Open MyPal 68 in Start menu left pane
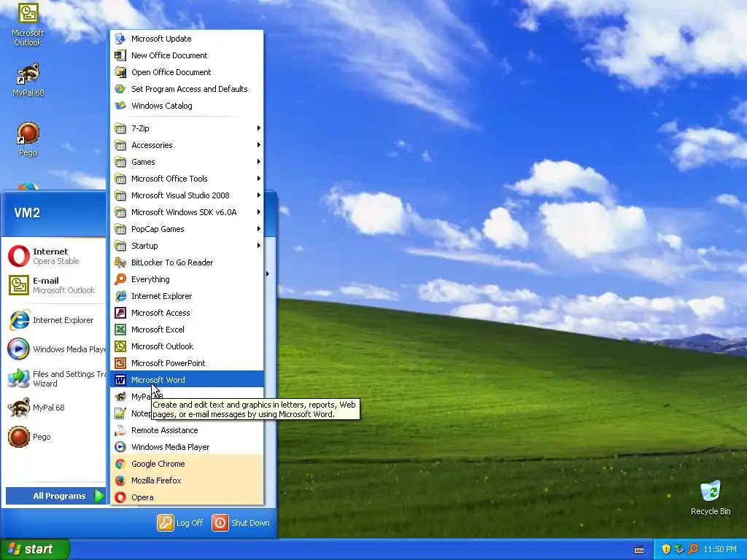The image size is (747, 560). (54, 408)
